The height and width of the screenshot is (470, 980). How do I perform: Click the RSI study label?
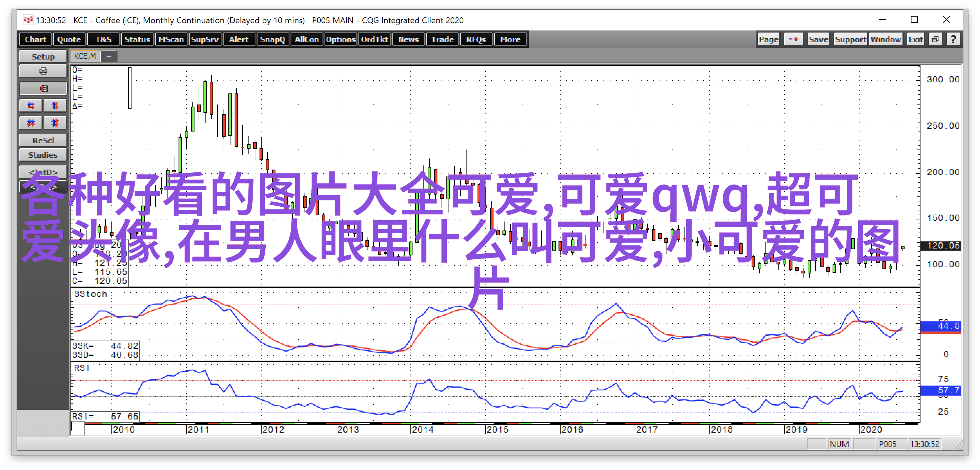point(82,368)
